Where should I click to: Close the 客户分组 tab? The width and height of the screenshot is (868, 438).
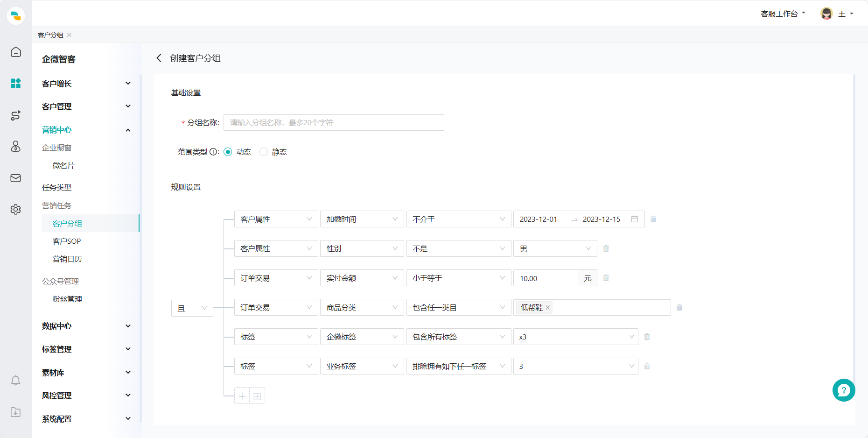[70, 35]
